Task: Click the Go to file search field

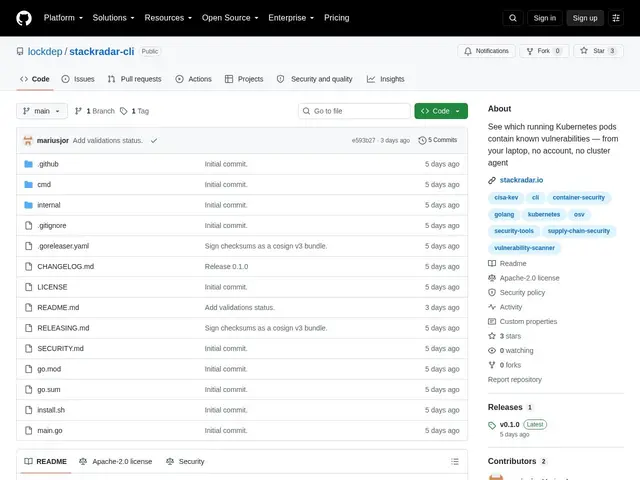Action: tap(354, 111)
